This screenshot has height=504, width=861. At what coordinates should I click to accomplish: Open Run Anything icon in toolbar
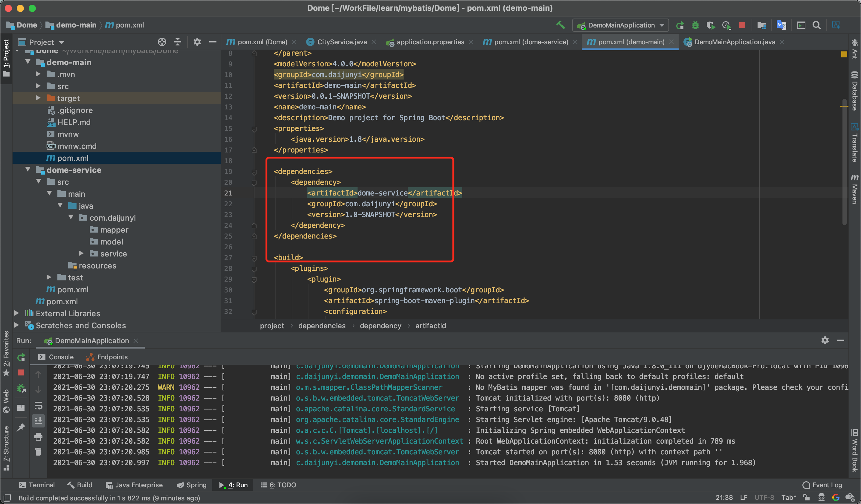(801, 25)
